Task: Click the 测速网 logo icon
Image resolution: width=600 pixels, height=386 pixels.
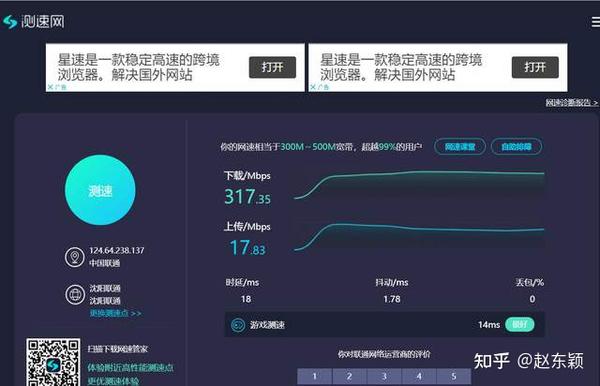Action: 10,22
